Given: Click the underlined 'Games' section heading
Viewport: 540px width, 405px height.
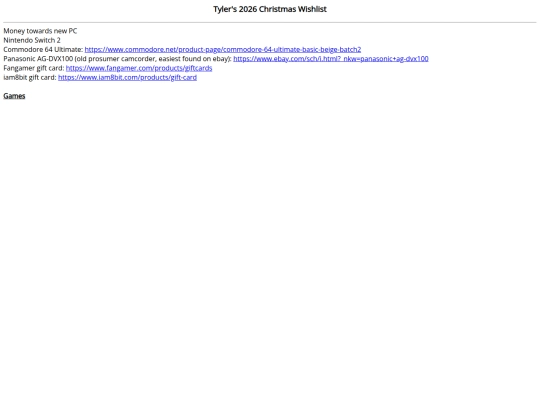Looking at the screenshot, I should pyautogui.click(x=14, y=96).
